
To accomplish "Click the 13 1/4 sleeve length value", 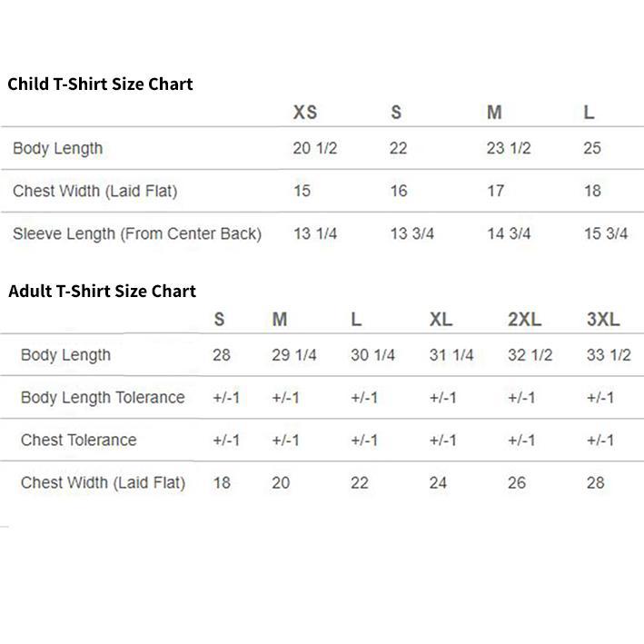I will tap(315, 233).
